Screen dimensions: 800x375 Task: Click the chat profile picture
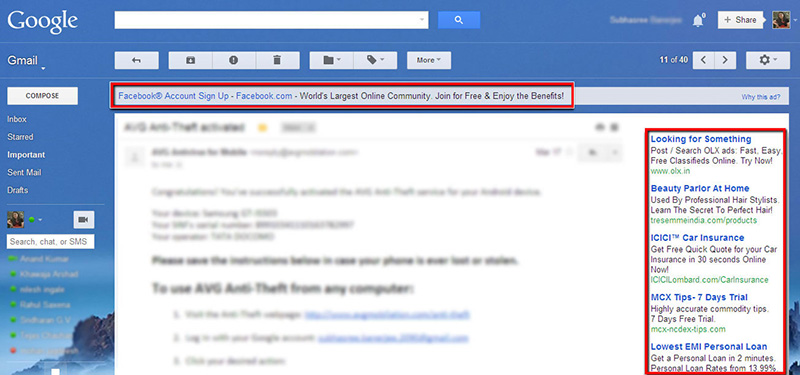[x=16, y=219]
